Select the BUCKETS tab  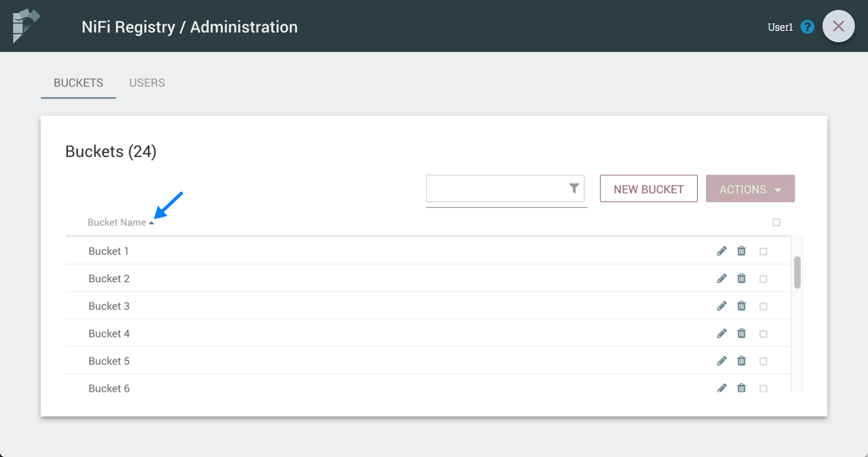point(79,83)
